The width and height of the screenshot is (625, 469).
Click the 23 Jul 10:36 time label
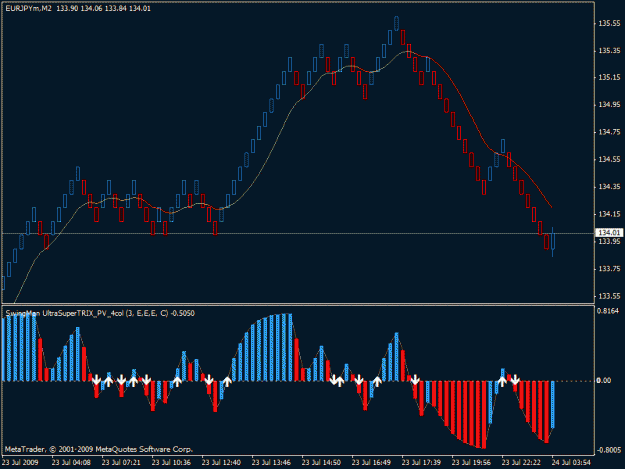[171, 463]
